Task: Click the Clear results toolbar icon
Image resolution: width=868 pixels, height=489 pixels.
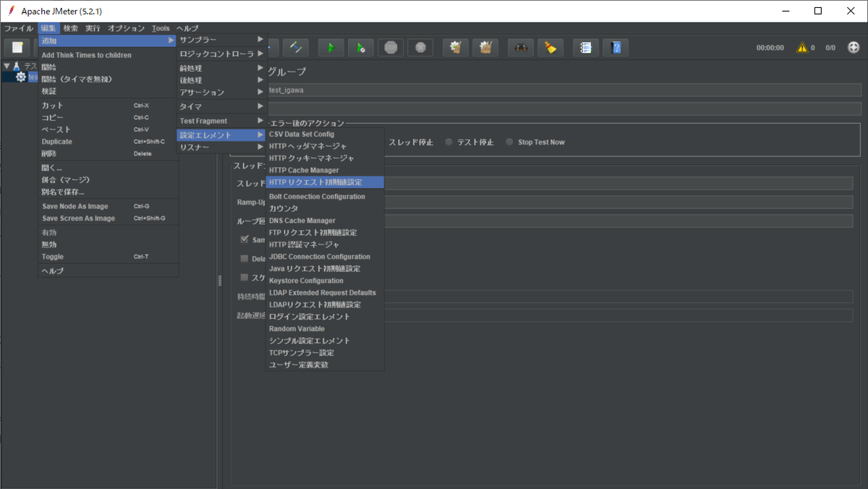Action: click(x=456, y=48)
